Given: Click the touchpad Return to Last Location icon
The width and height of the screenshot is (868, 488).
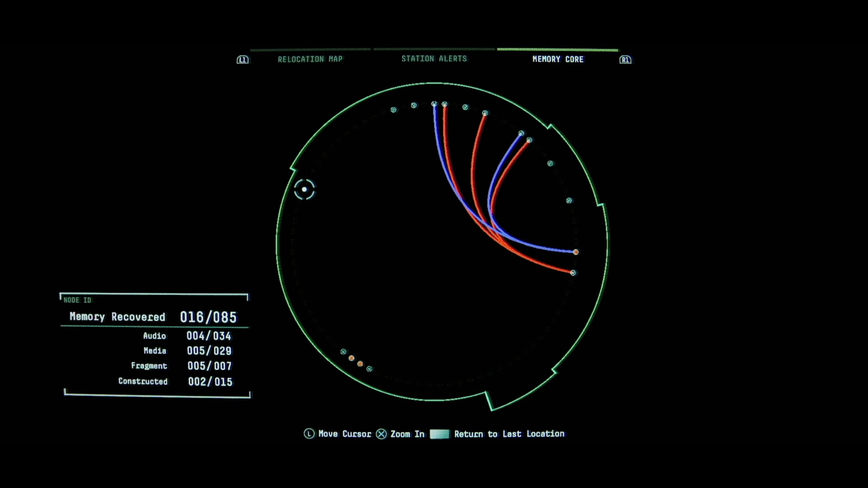Looking at the screenshot, I should (439, 434).
